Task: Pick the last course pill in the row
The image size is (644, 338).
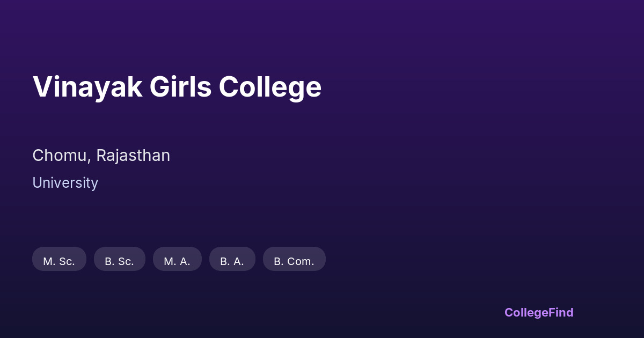Action: (x=294, y=260)
